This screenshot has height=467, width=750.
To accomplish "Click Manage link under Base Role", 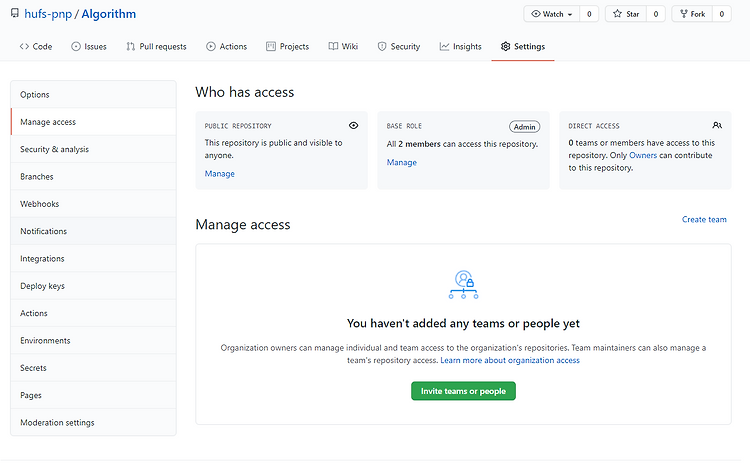I will (402, 162).
